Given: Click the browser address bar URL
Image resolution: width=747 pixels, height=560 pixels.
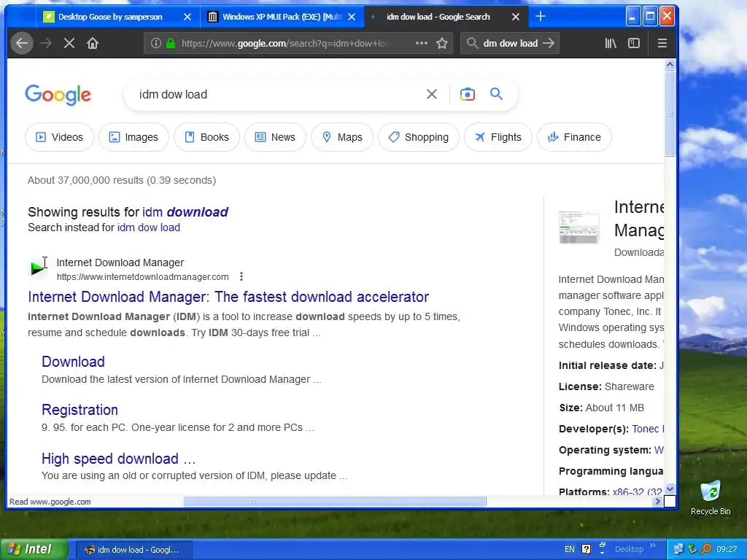Looking at the screenshot, I should (x=285, y=43).
